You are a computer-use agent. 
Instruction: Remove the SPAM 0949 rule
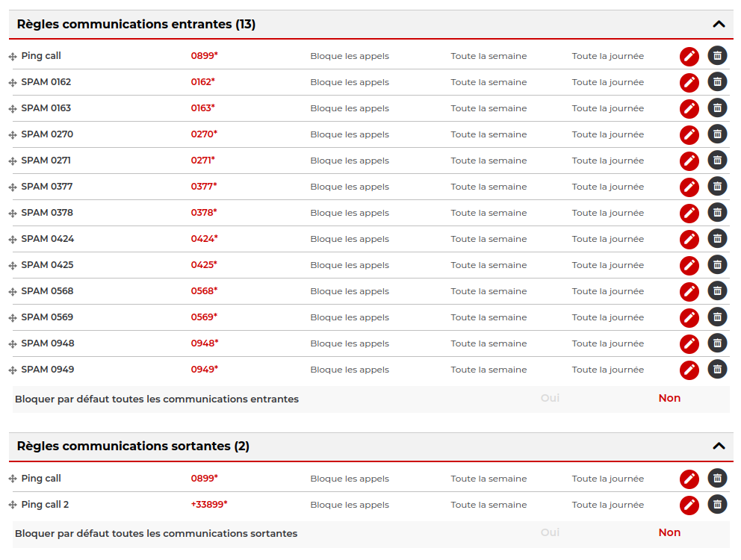[x=717, y=370]
